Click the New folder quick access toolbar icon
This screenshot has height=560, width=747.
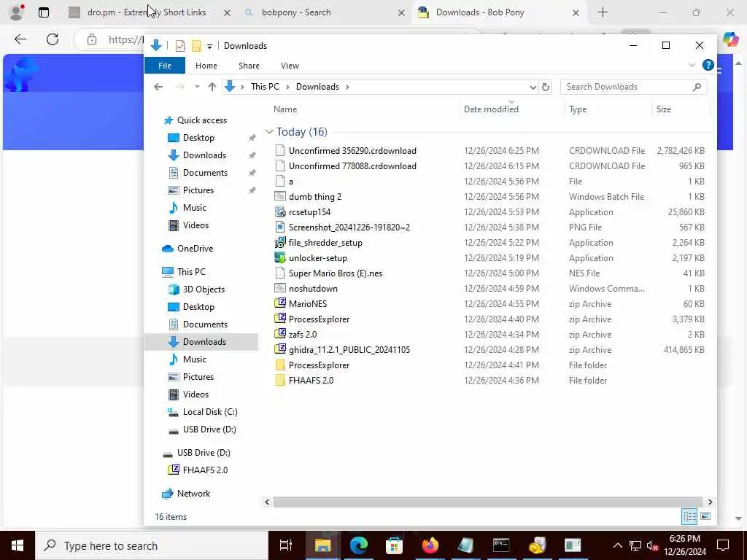[x=196, y=46]
